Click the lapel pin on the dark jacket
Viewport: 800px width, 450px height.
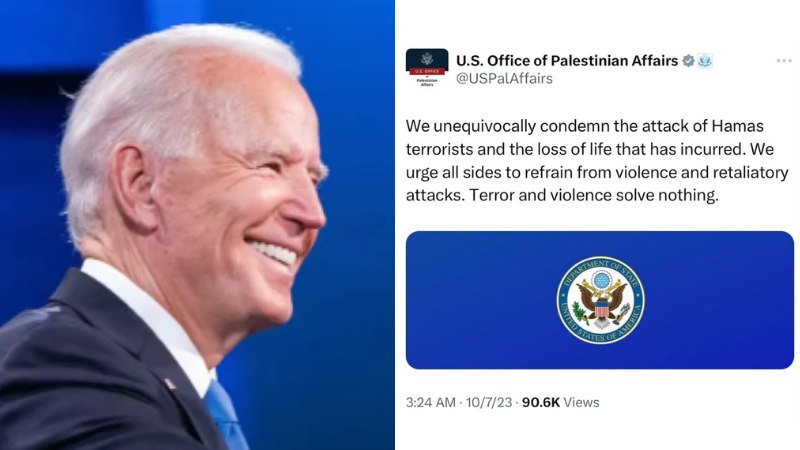[169, 384]
